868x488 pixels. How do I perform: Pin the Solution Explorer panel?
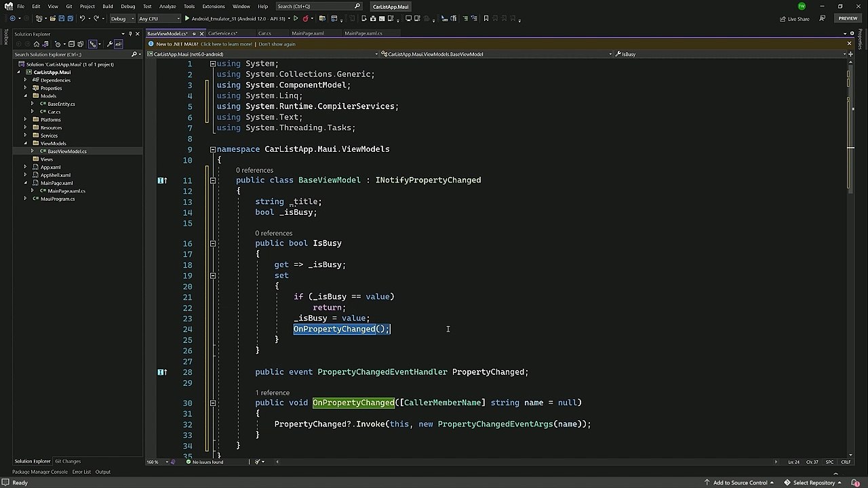tap(130, 34)
